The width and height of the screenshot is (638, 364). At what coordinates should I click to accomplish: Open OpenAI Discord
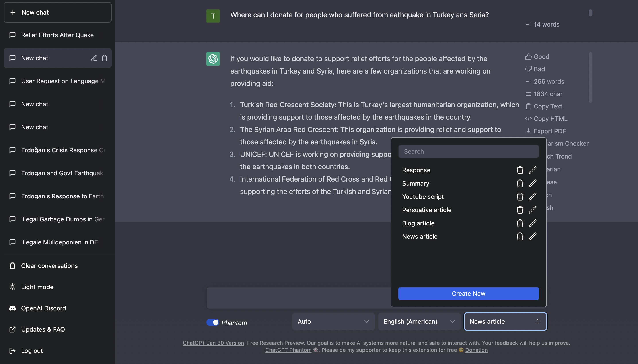[x=58, y=308]
